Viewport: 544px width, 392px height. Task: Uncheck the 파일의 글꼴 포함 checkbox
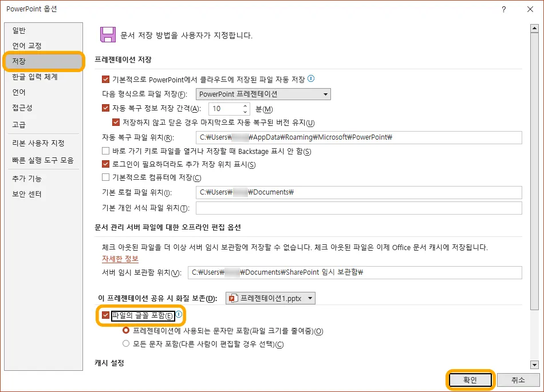pos(105,315)
